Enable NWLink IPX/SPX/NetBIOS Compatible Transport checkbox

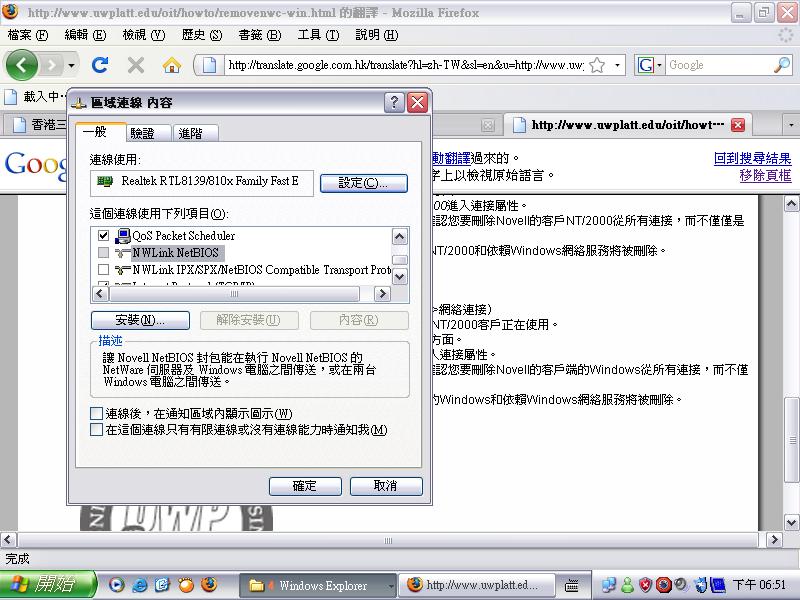[104, 269]
